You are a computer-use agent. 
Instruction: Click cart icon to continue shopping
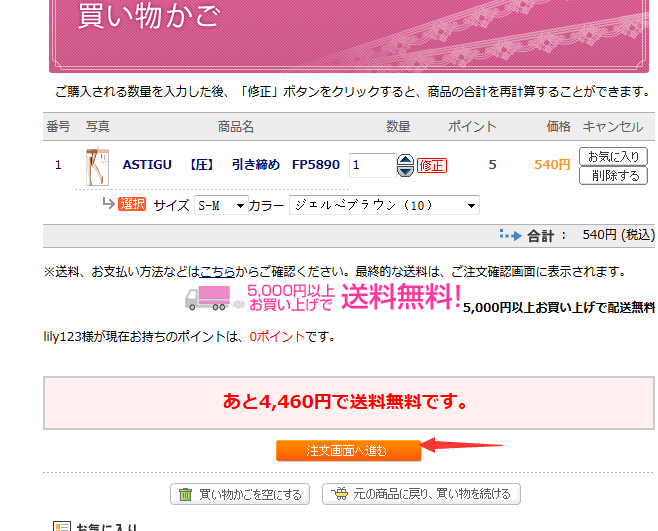point(341,494)
